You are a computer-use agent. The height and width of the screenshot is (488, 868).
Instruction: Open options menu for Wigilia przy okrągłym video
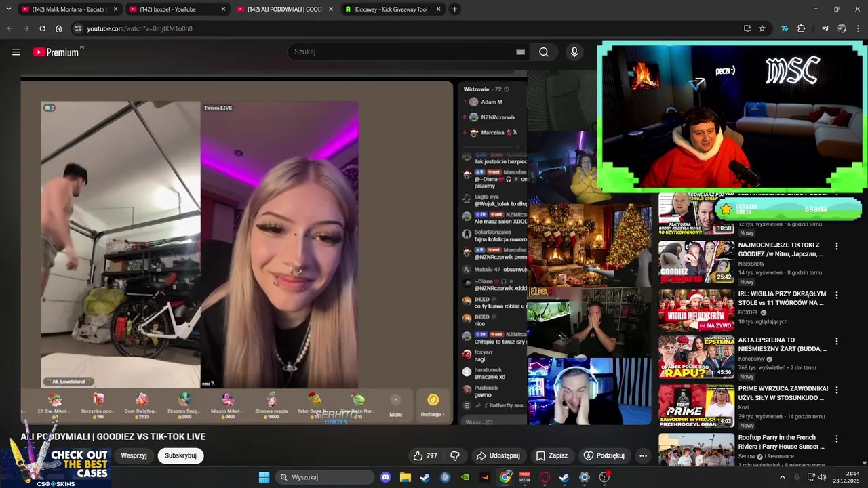pyautogui.click(x=836, y=296)
